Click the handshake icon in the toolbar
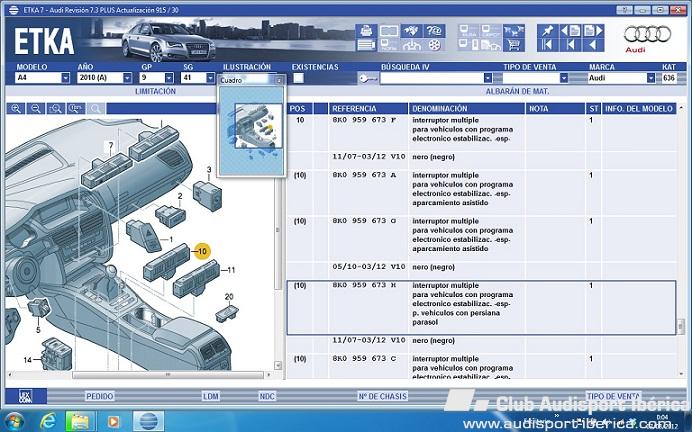 click(x=411, y=31)
